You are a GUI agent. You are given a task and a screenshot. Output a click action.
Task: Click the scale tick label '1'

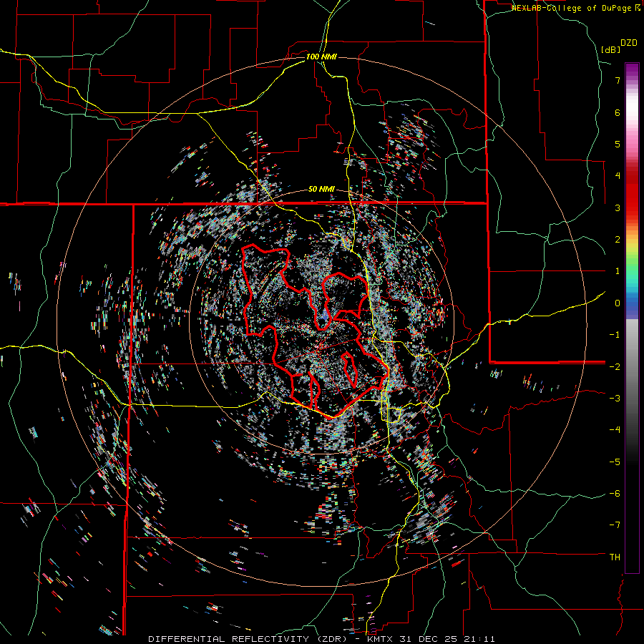click(x=618, y=271)
